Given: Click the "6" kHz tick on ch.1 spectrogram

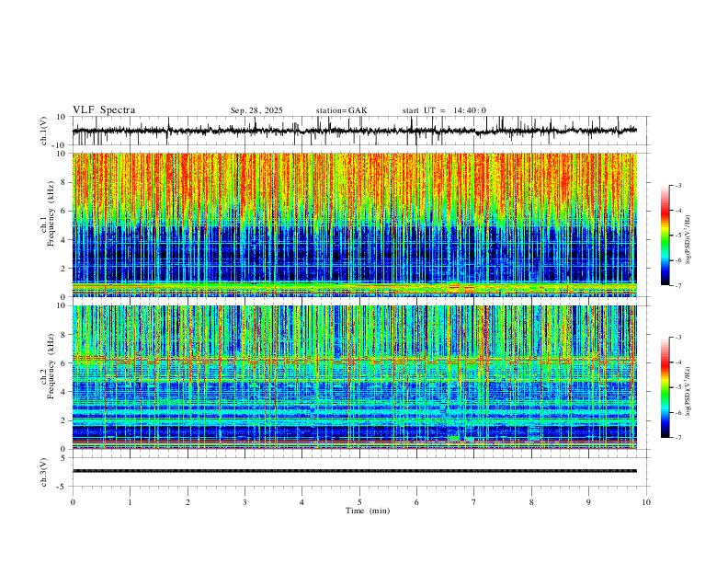Looking at the screenshot, I should pyautogui.click(x=64, y=211).
